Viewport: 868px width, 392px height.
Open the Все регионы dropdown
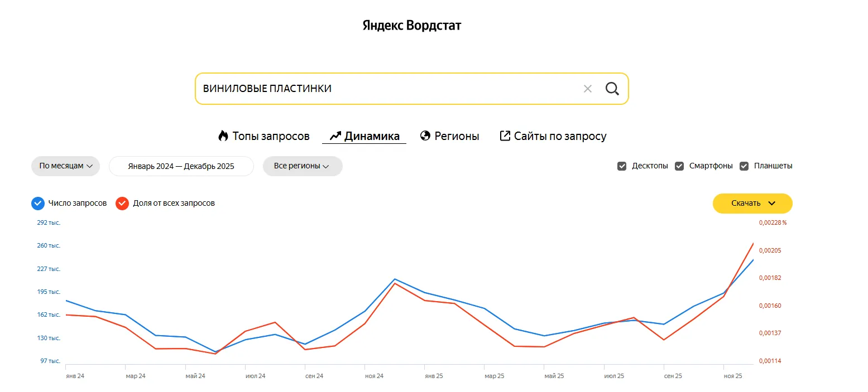pyautogui.click(x=302, y=166)
